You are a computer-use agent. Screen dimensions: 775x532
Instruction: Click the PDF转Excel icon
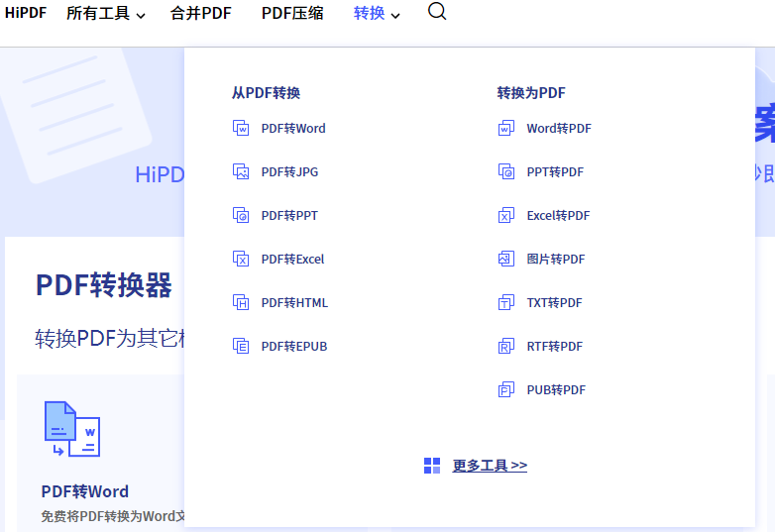coord(241,259)
